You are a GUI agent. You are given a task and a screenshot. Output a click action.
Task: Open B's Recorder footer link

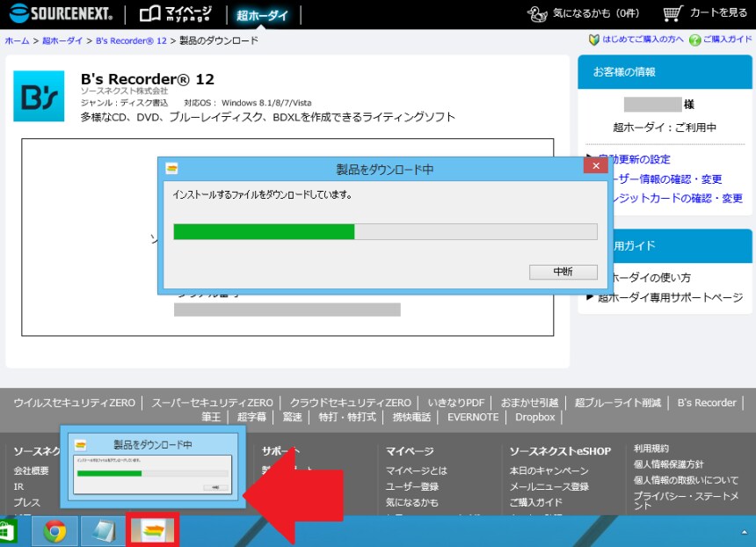pos(707,403)
